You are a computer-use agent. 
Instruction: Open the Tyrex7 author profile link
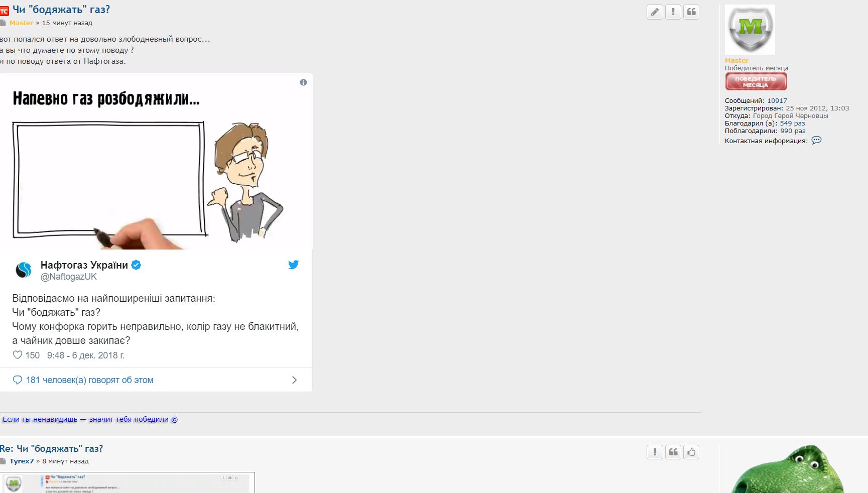(22, 461)
